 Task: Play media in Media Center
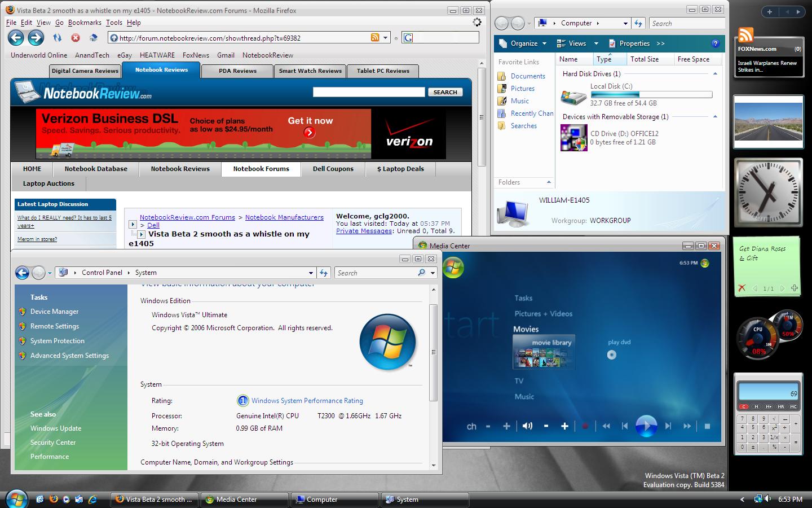click(646, 426)
